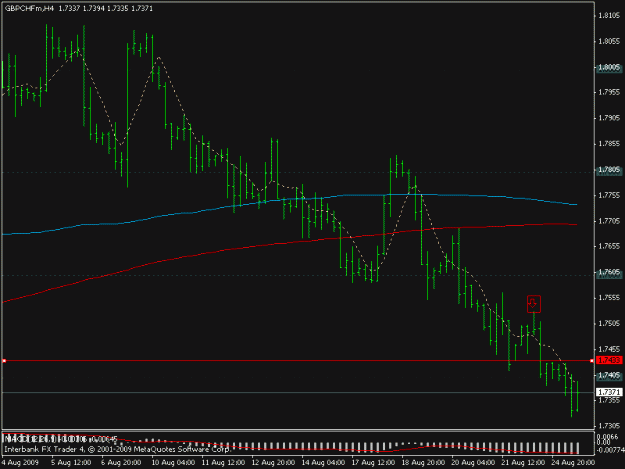
Task: Click the 1.7555 price axis label
Action: coord(609,298)
